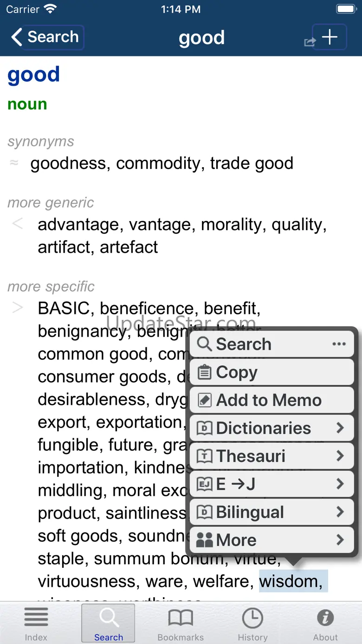Expand the E→J submenu chevron
Screen dimensions: 362x644
pos(340,484)
